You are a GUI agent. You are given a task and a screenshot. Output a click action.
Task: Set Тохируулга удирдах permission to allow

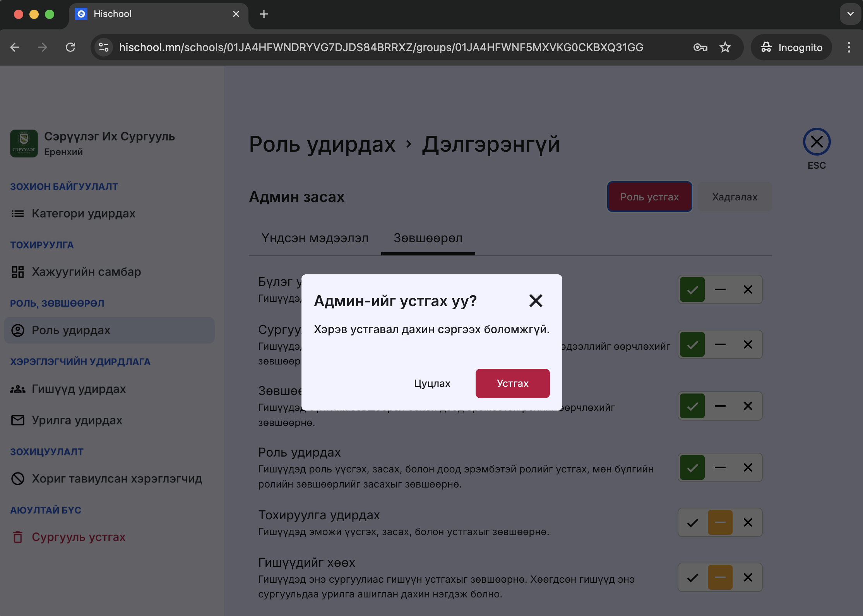692,522
